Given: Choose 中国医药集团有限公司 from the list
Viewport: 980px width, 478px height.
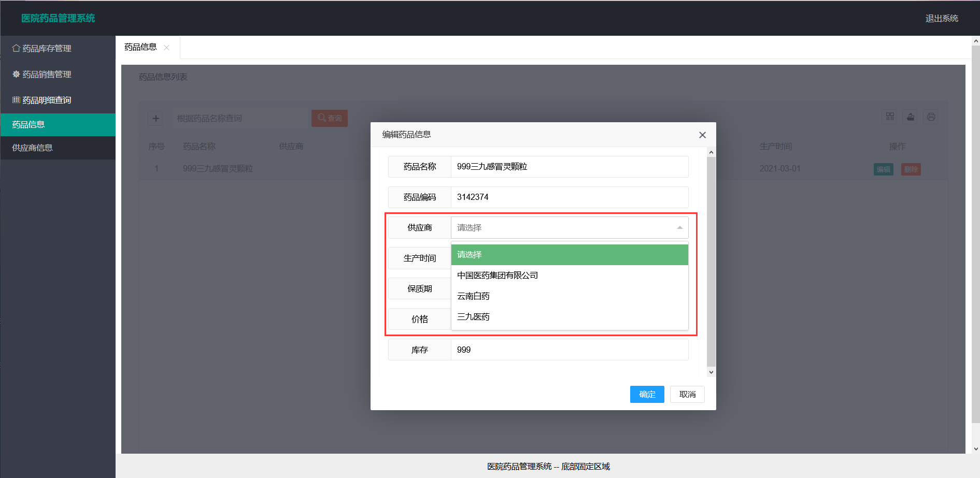Looking at the screenshot, I should click(570, 276).
